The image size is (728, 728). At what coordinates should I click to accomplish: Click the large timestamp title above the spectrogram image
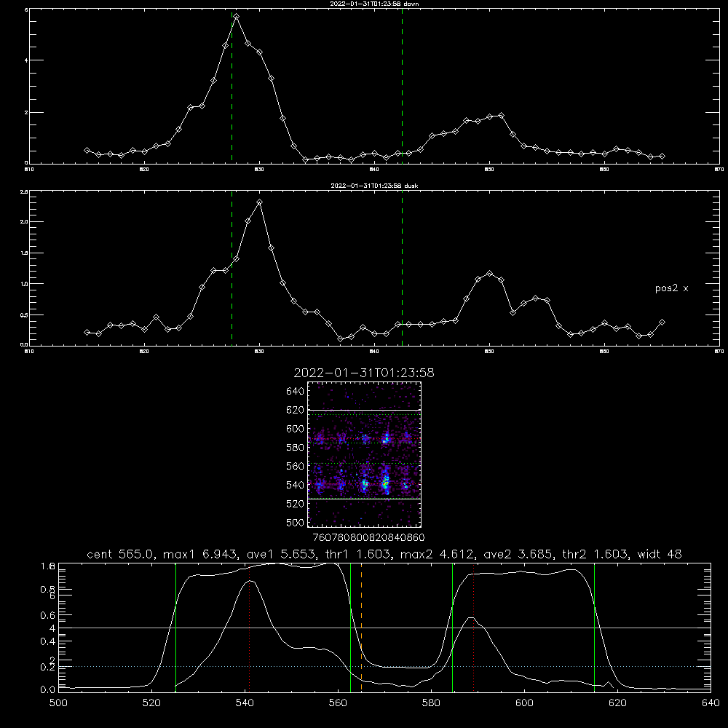(x=364, y=373)
